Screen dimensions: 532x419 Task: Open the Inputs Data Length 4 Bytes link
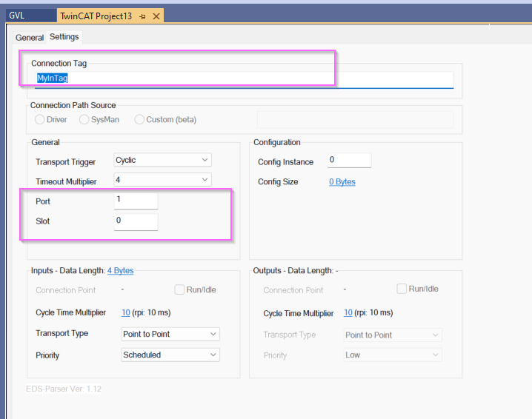[x=121, y=270]
